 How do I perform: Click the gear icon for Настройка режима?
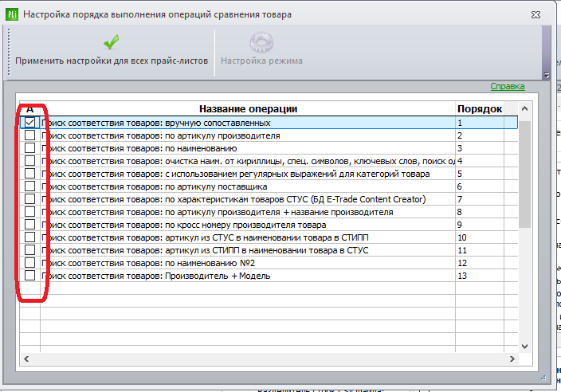[261, 42]
